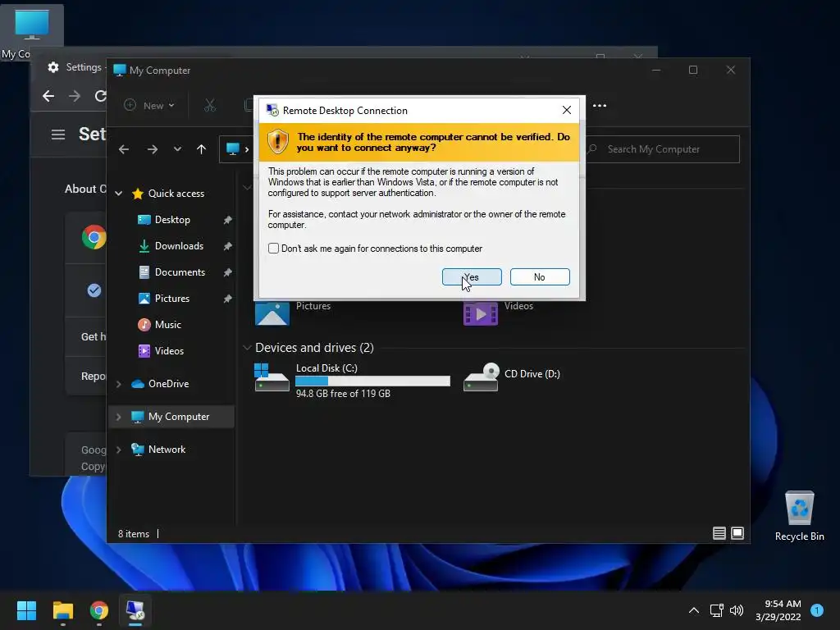Open the clock and date flyout

pyautogui.click(x=778, y=610)
